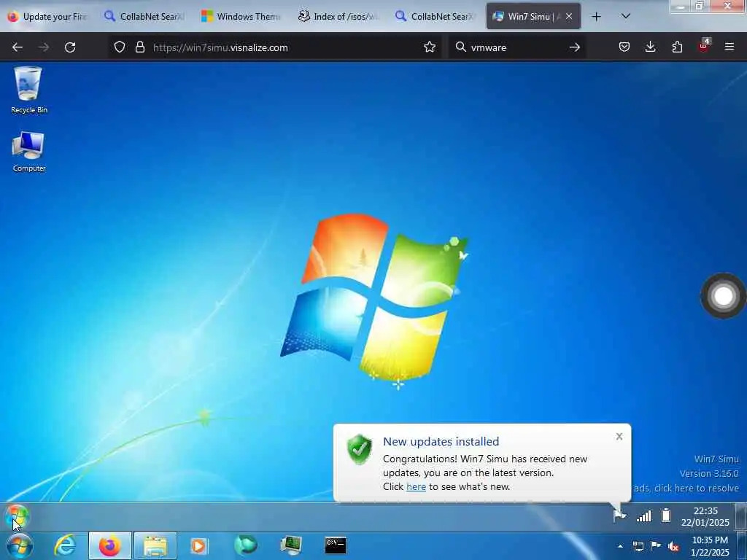
Task: Click the green shield icon in the notification
Action: [360, 449]
